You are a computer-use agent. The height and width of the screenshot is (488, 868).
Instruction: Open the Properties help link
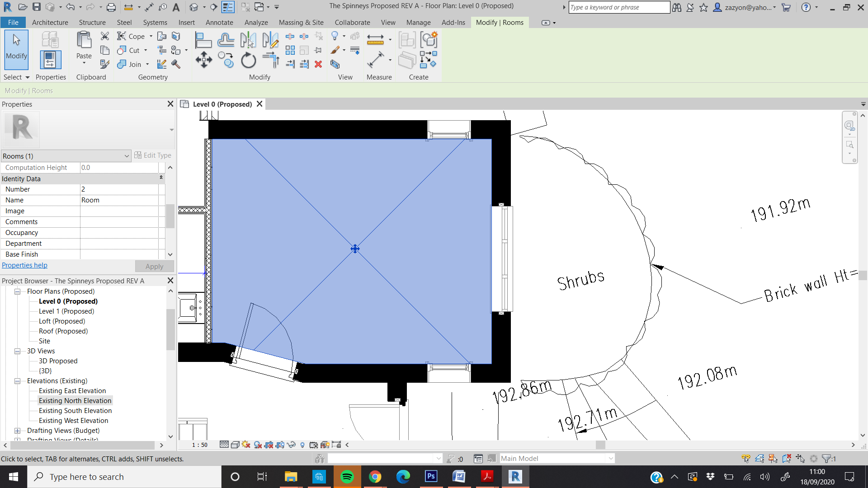coord(24,265)
